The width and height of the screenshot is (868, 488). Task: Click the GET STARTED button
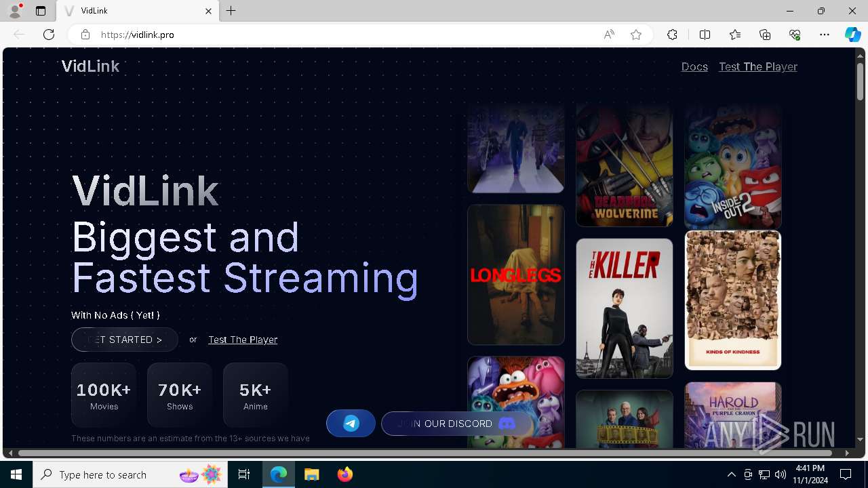pyautogui.click(x=125, y=340)
